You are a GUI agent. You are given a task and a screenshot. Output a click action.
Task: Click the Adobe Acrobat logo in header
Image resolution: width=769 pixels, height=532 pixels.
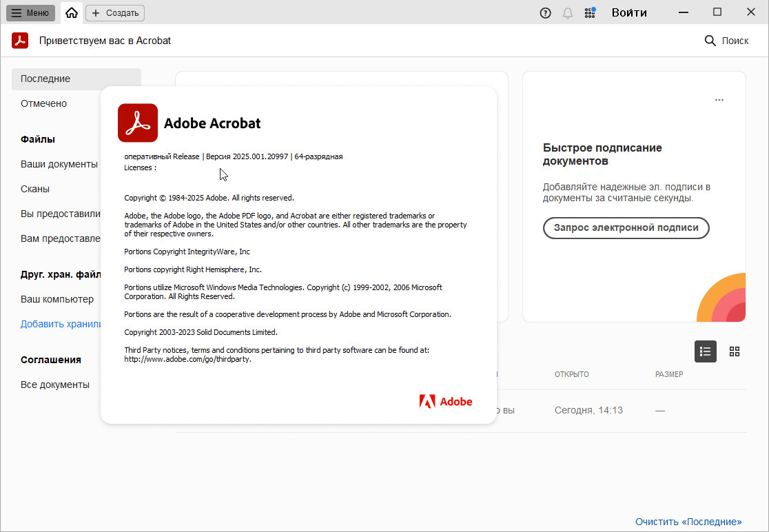pyautogui.click(x=20, y=41)
